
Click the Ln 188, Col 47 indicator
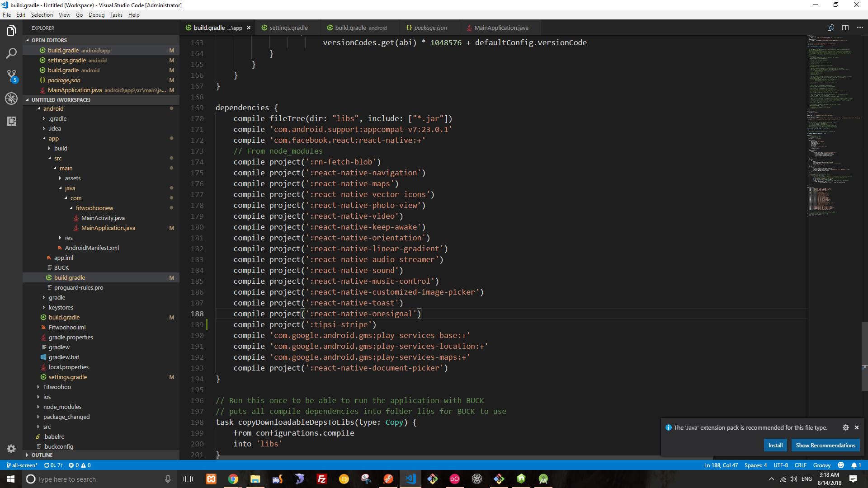click(x=721, y=465)
